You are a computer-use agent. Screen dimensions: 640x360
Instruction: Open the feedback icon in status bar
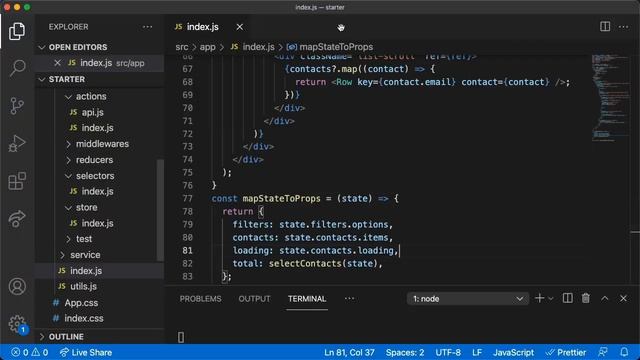[602, 352]
